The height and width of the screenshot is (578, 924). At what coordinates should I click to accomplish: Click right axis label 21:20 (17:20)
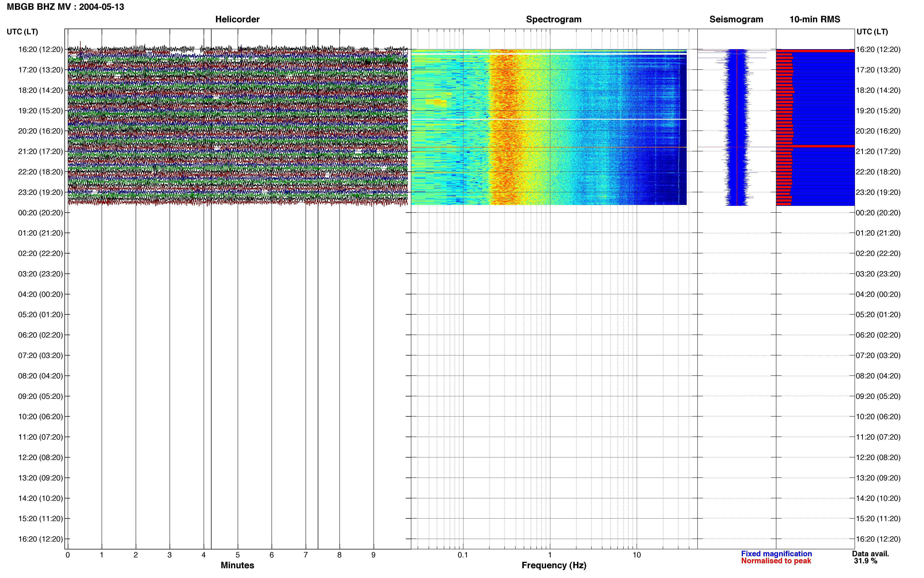click(x=878, y=151)
